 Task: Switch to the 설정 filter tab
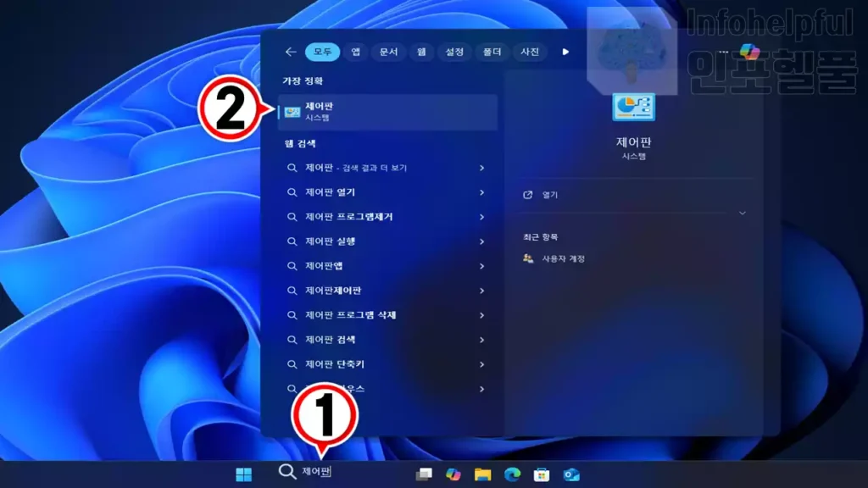point(454,52)
